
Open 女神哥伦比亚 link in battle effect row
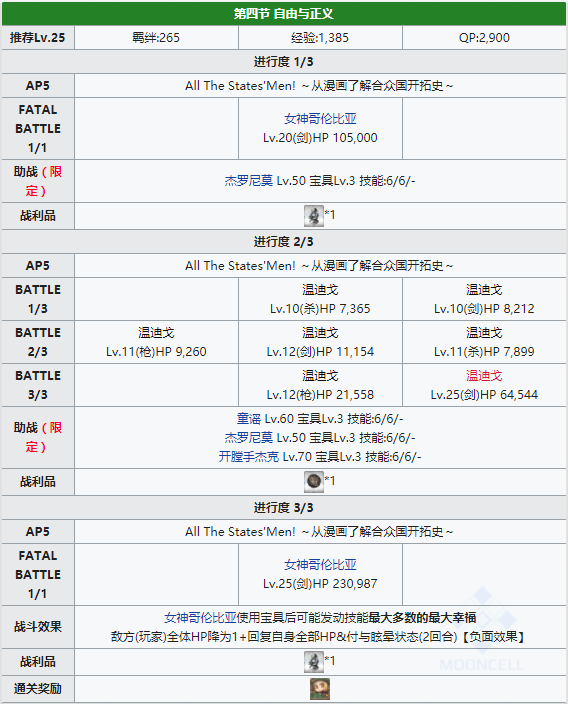pos(200,618)
